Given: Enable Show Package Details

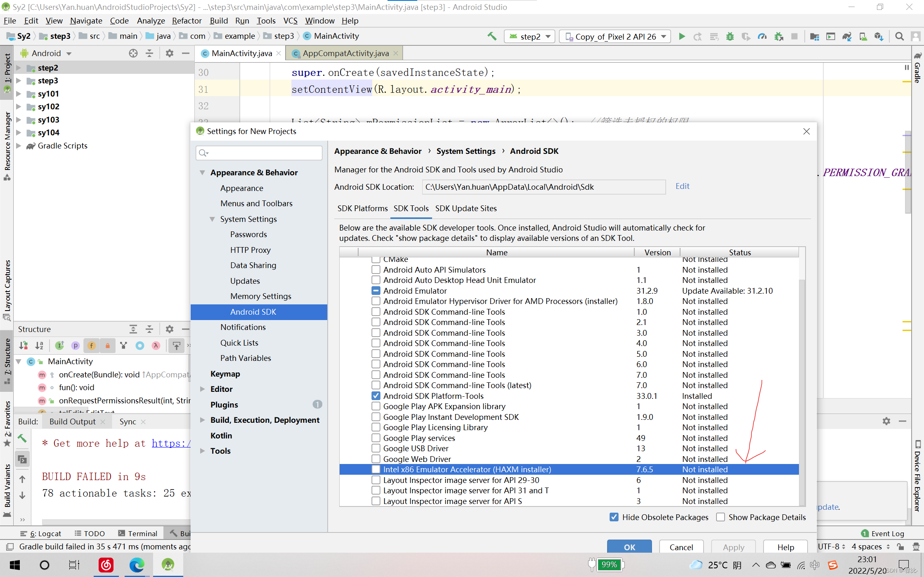Looking at the screenshot, I should tap(721, 517).
